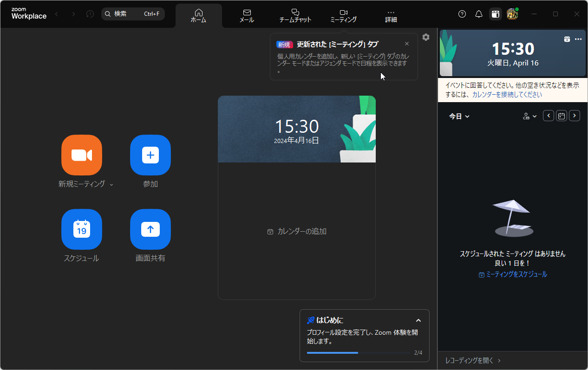Open the settings gear near the meeting tip
Image resolution: width=588 pixels, height=370 pixels.
pyautogui.click(x=426, y=37)
